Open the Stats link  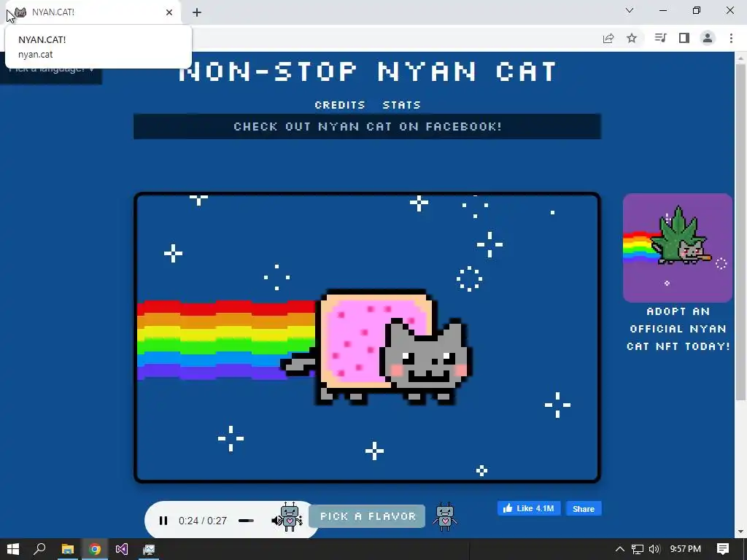coord(402,105)
